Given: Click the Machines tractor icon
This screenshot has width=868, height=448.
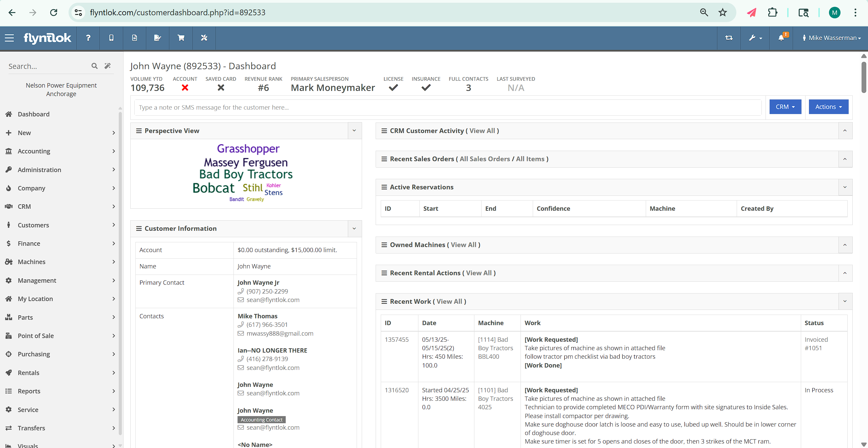Looking at the screenshot, I should click(9, 262).
